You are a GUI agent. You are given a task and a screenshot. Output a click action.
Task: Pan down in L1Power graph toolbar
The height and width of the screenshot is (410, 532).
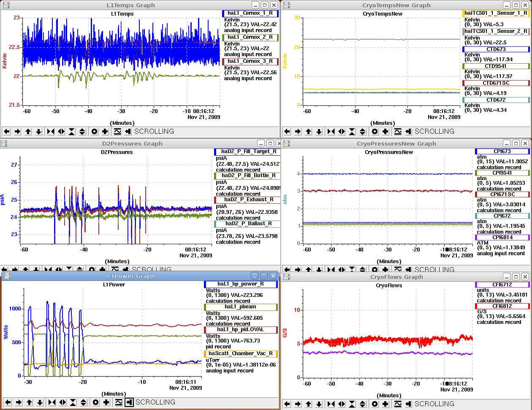[40, 402]
